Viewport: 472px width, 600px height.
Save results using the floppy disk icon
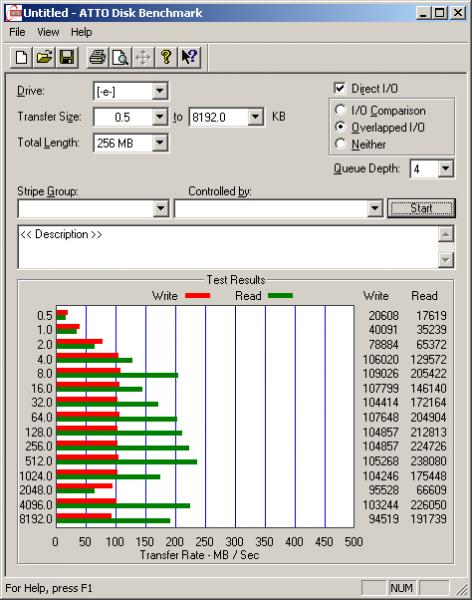[67, 58]
